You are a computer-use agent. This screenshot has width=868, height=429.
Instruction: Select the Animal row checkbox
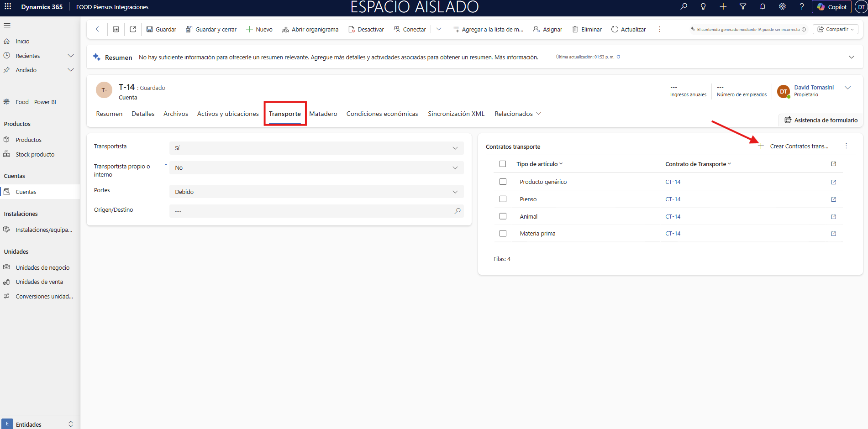click(x=503, y=216)
